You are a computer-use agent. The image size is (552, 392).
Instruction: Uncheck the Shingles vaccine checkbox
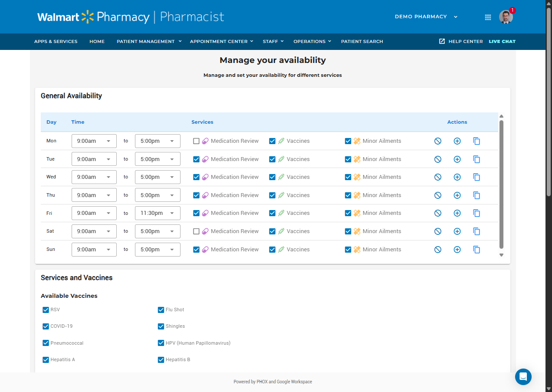[x=161, y=326]
